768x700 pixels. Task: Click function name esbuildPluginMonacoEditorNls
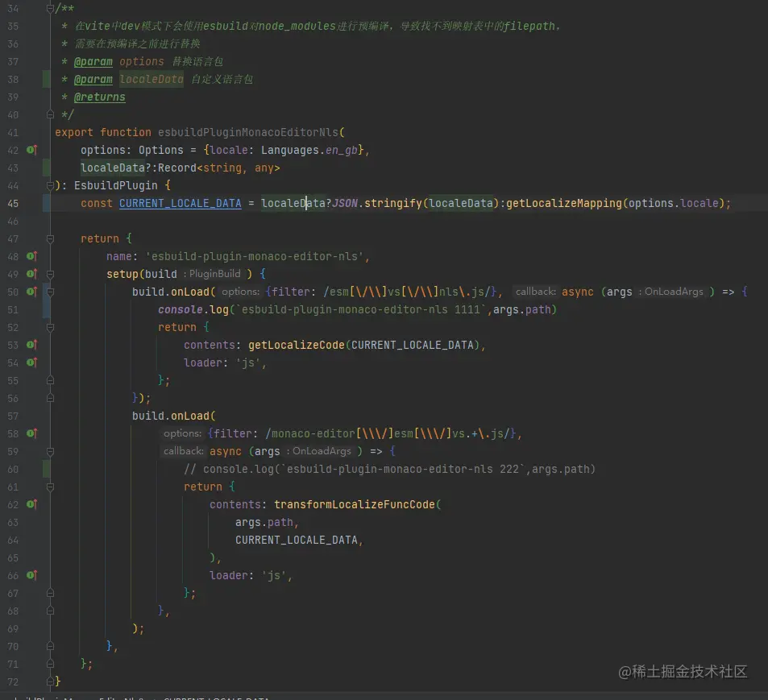pyautogui.click(x=248, y=133)
